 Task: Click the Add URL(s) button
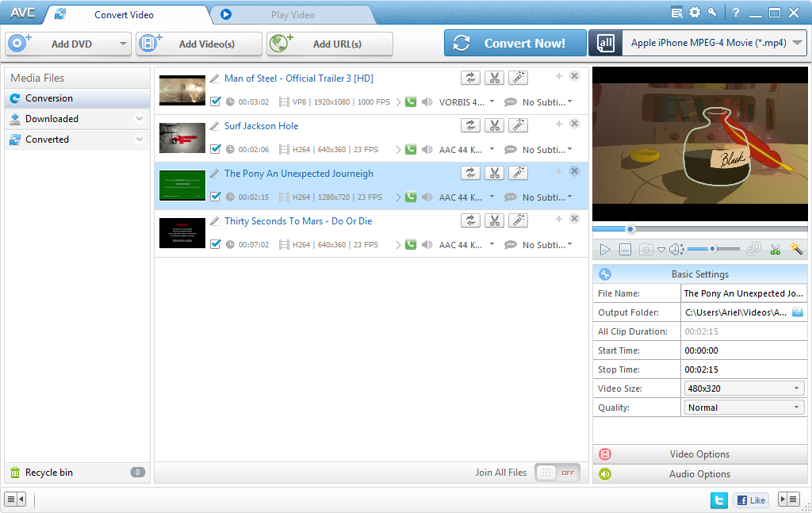tap(329, 44)
